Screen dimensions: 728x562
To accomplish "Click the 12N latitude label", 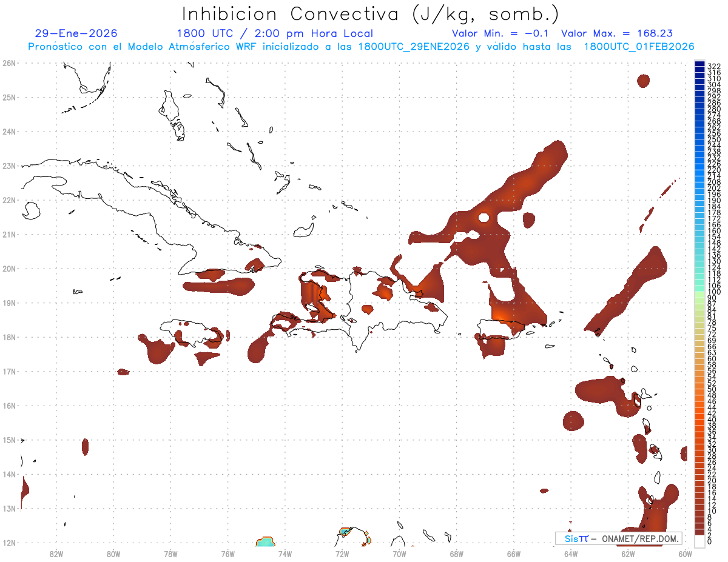I will point(9,543).
